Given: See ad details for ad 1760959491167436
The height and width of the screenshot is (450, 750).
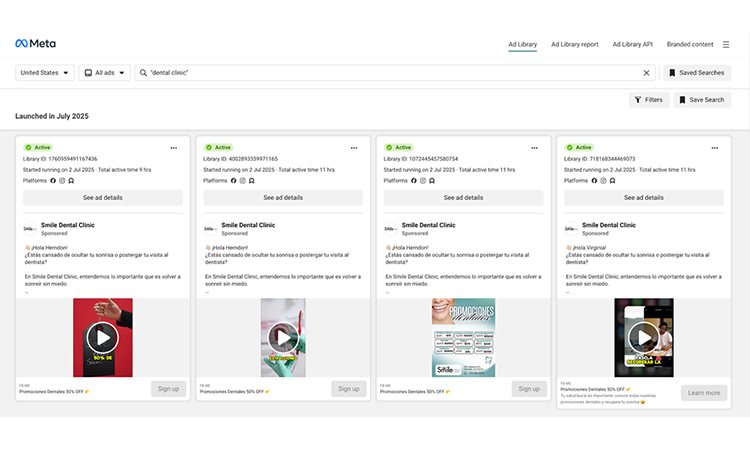Looking at the screenshot, I should click(103, 198).
